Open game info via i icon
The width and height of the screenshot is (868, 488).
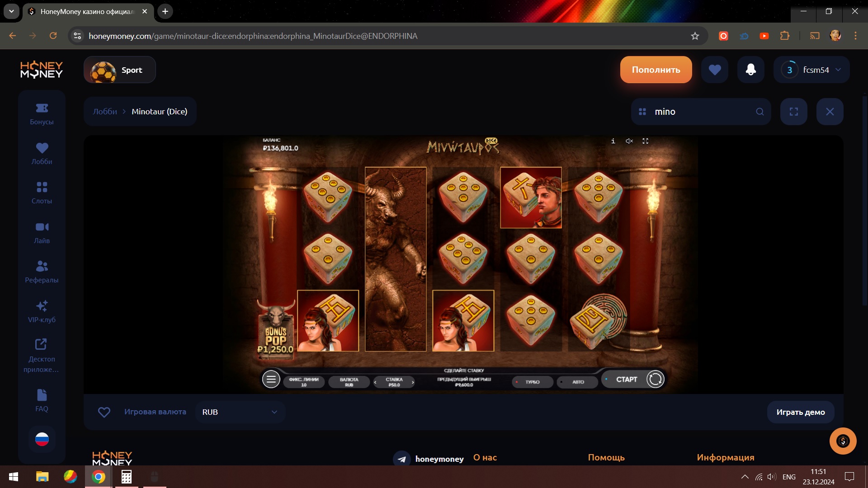click(x=613, y=141)
